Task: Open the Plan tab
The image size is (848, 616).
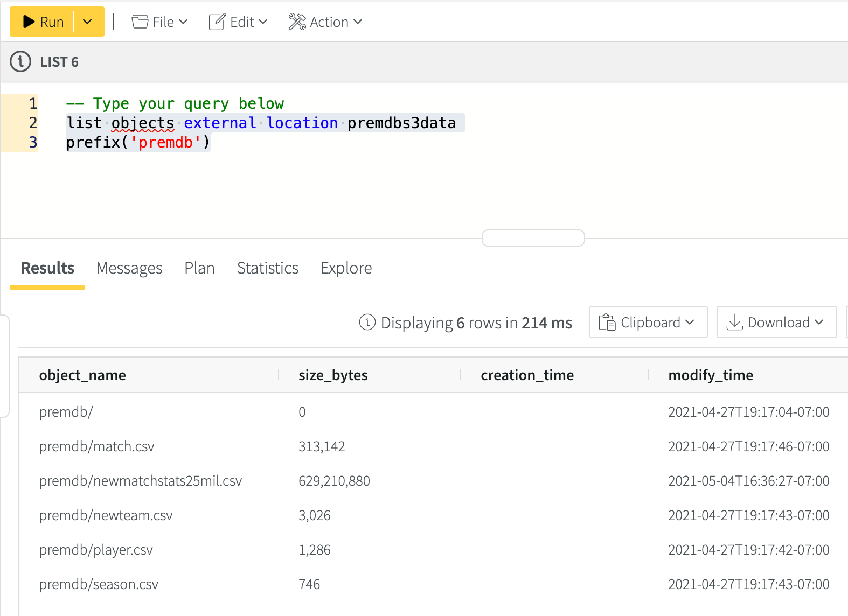Action: click(199, 268)
